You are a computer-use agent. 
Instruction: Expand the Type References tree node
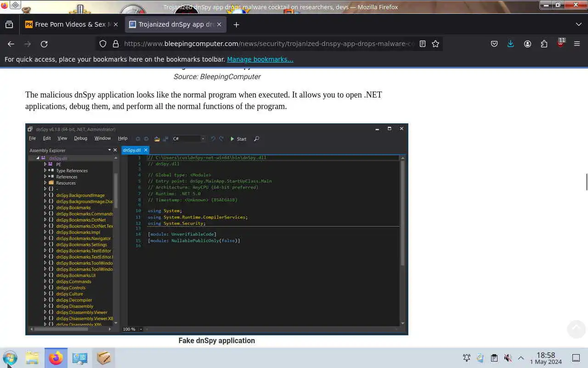pos(45,171)
